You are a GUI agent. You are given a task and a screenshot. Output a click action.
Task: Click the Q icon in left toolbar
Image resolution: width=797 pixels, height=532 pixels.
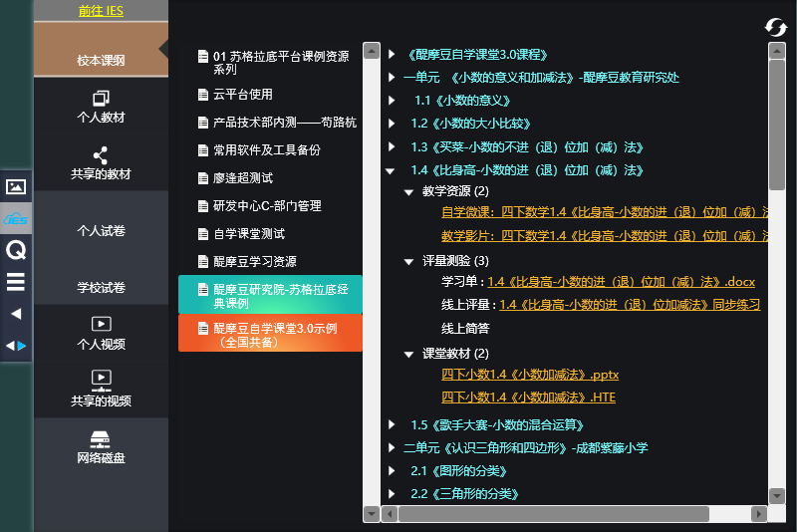(16, 250)
